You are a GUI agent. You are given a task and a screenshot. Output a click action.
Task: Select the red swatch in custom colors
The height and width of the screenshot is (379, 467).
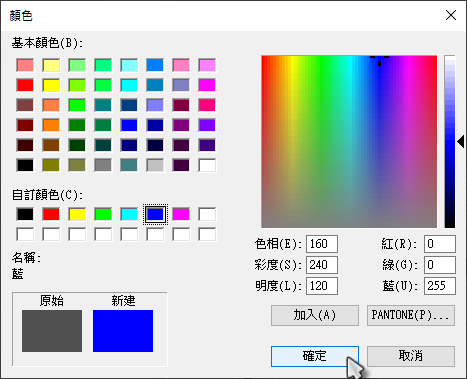51,214
